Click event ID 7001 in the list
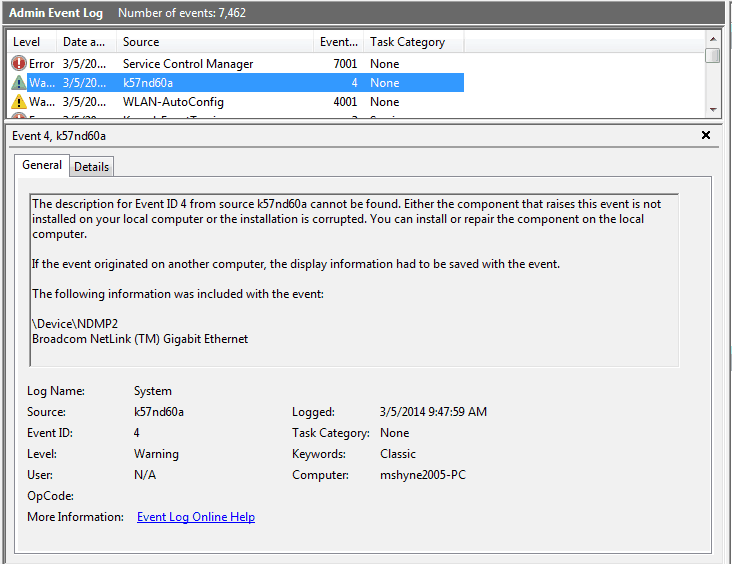732x564 pixels. 345,63
